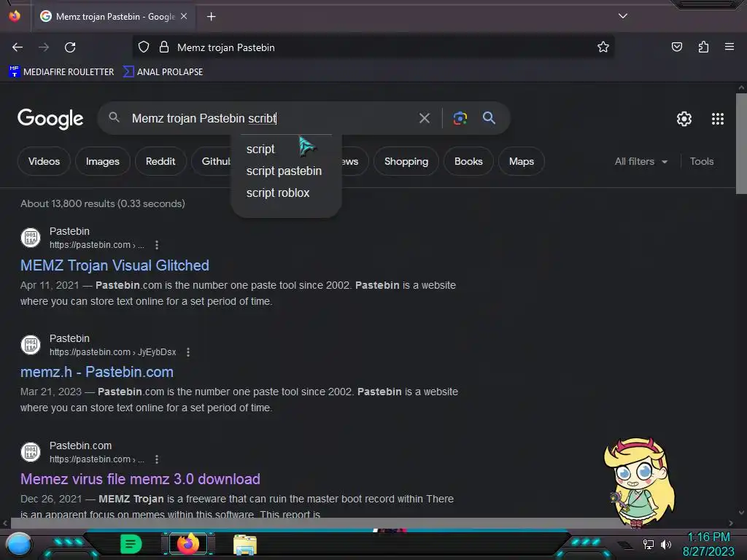Expand the All filters dropdown

(x=640, y=161)
